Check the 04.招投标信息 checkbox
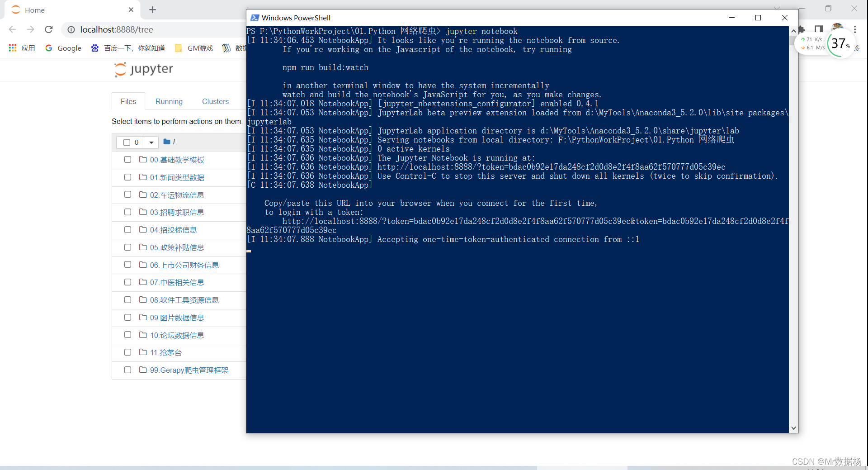868x470 pixels. pos(128,230)
